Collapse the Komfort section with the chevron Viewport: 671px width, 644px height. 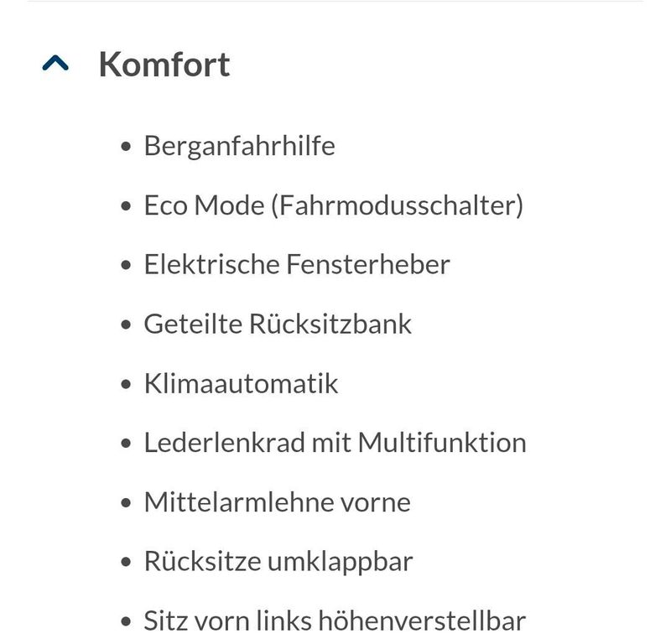(55, 64)
